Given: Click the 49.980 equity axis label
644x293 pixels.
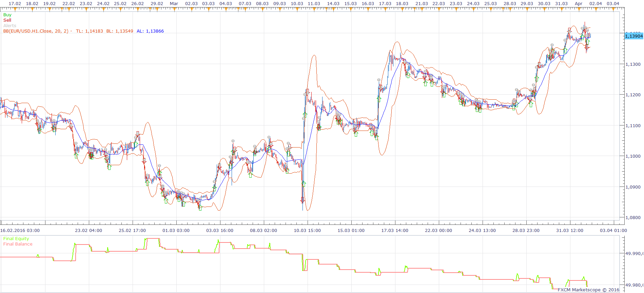Looking at the screenshot, I should tap(634, 285).
